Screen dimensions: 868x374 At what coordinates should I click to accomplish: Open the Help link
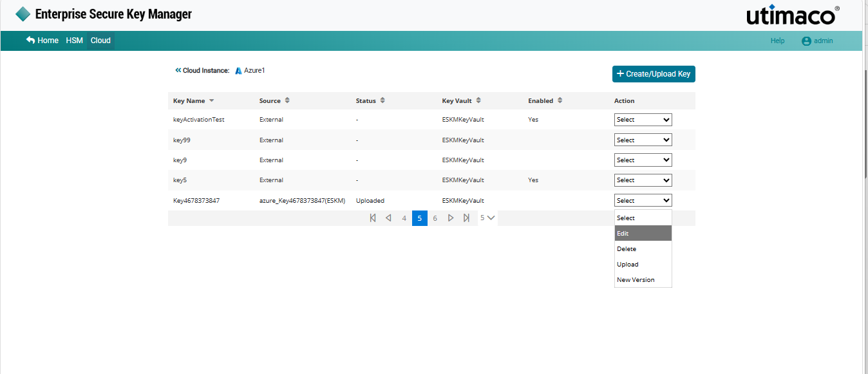[778, 41]
